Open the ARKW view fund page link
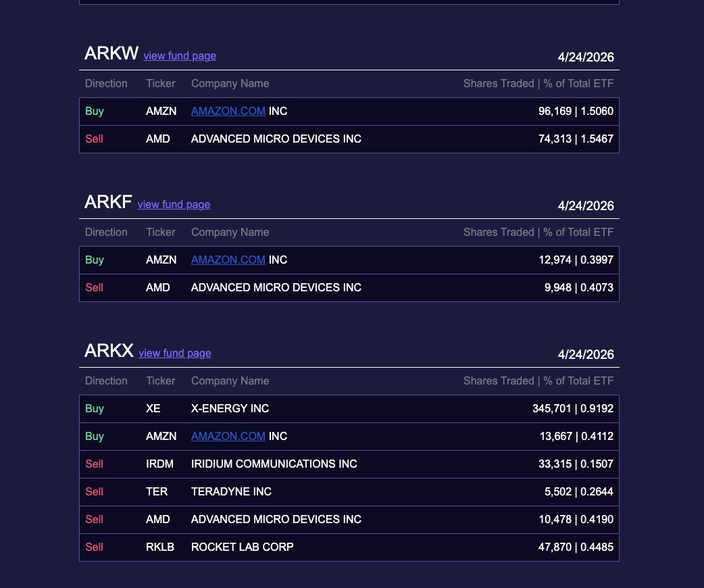The width and height of the screenshot is (704, 588). tap(180, 56)
